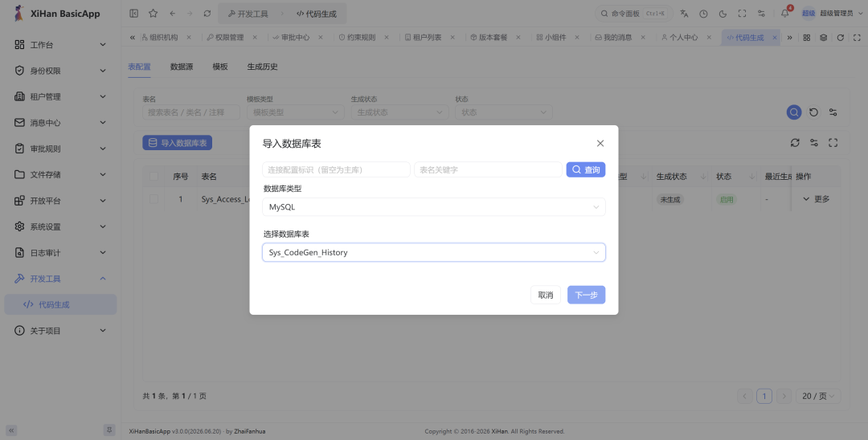Close the 个人中心 tab
The image size is (868, 440).
click(709, 38)
